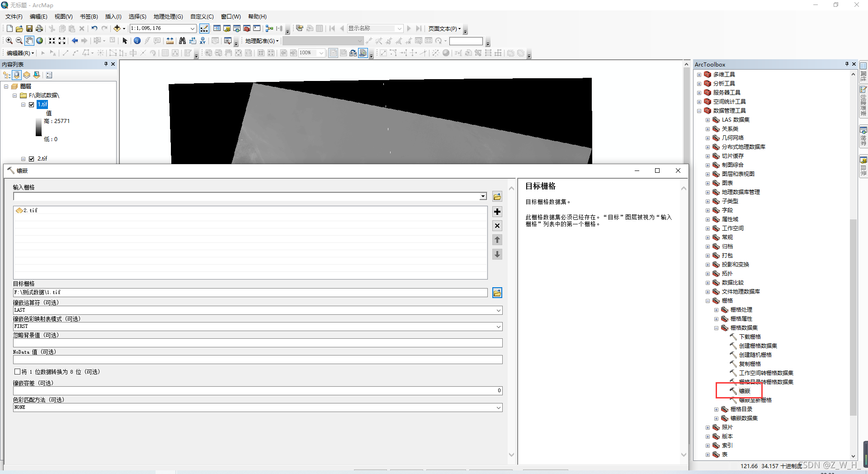Browse for input raster in Mosaic dialog
The image size is (868, 474).
[x=497, y=197]
